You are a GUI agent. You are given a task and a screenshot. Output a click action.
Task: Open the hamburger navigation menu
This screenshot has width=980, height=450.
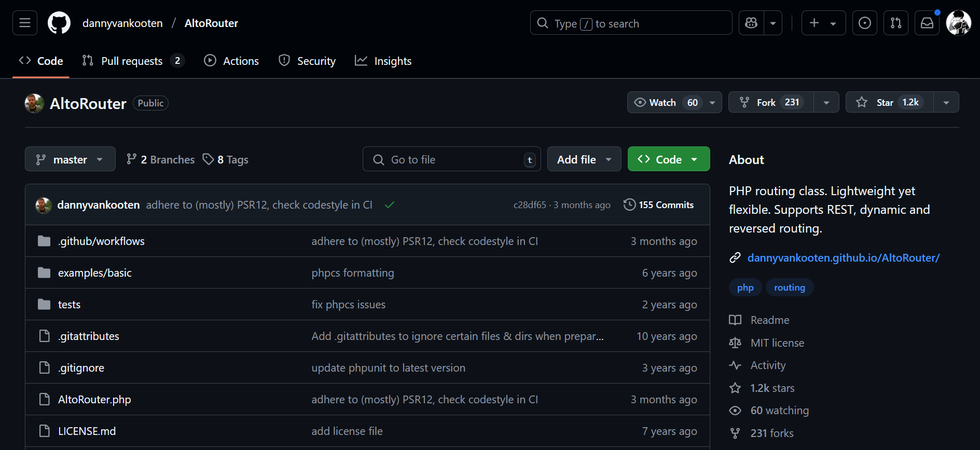click(25, 23)
